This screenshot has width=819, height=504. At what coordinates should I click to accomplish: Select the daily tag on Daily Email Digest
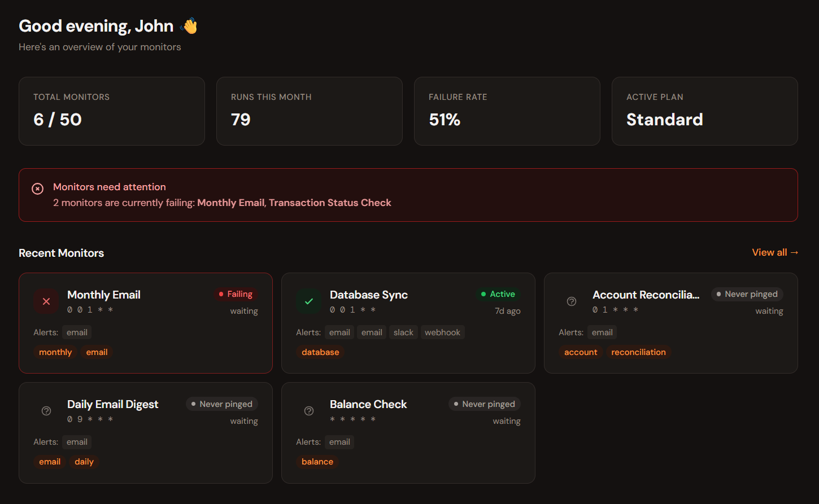pyautogui.click(x=84, y=462)
